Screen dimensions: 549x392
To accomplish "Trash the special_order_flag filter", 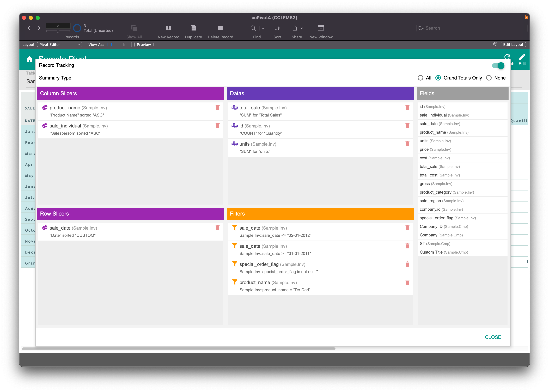I will (x=407, y=264).
